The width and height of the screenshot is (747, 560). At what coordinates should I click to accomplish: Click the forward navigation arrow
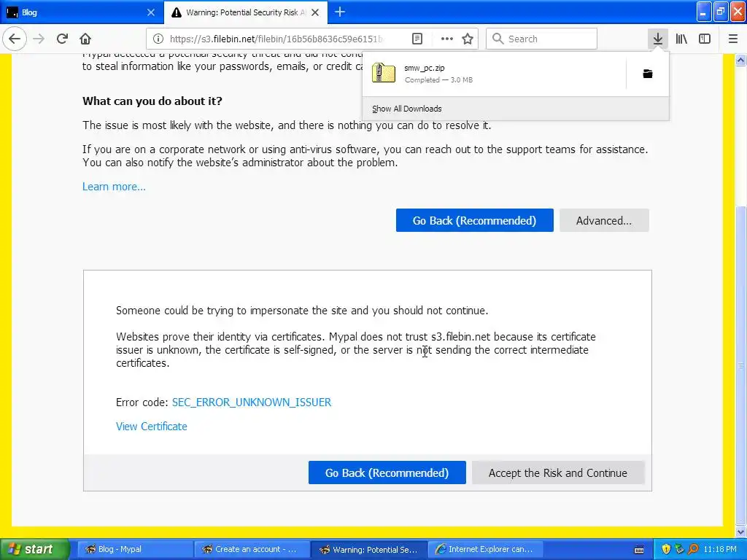tap(39, 39)
